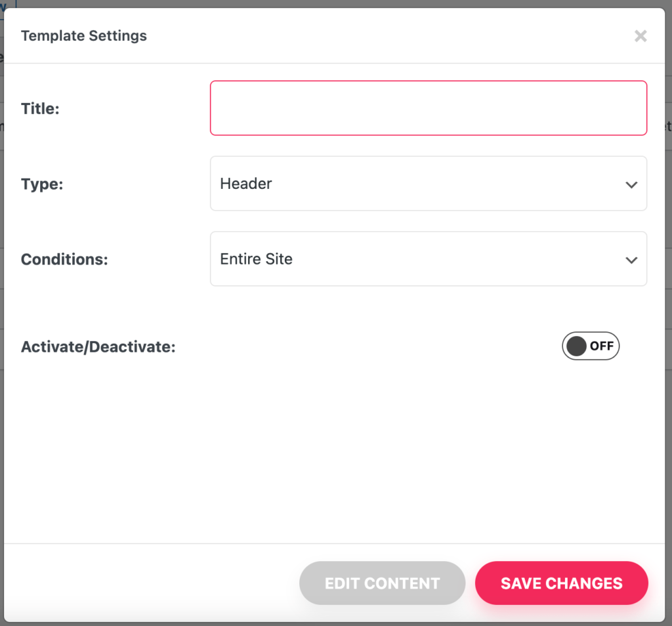This screenshot has width=672, height=626.
Task: Click the Template Settings heading
Action: [84, 36]
